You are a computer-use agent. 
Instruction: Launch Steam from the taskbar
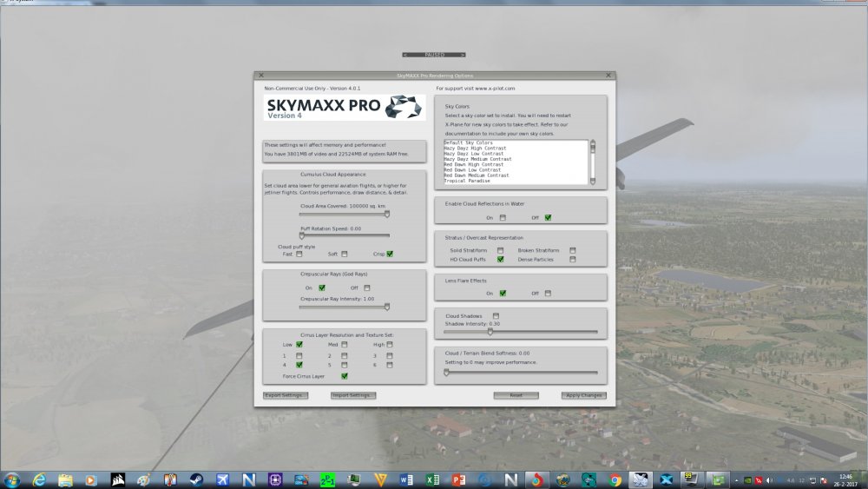tap(196, 479)
